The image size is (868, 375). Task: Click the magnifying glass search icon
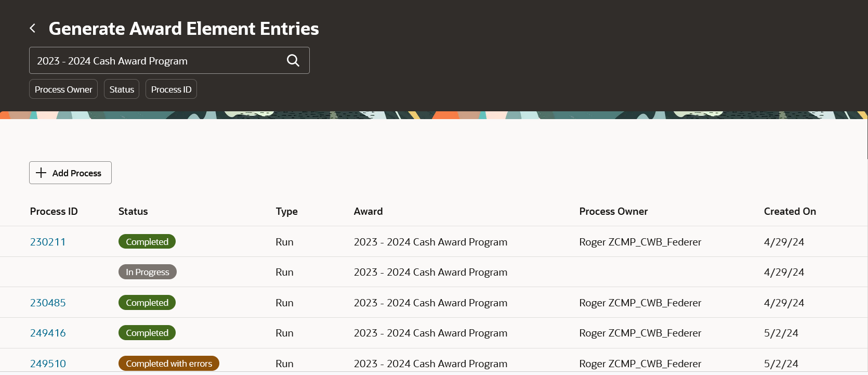click(293, 60)
